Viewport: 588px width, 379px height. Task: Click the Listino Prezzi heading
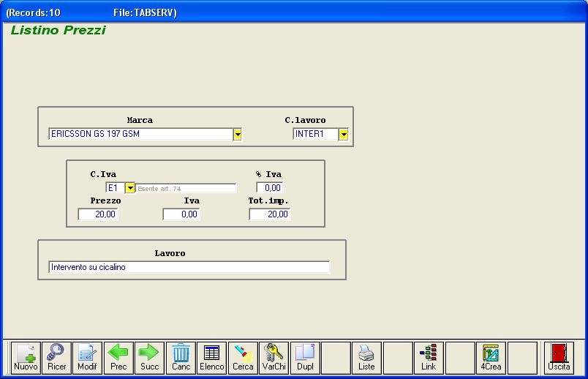click(58, 30)
